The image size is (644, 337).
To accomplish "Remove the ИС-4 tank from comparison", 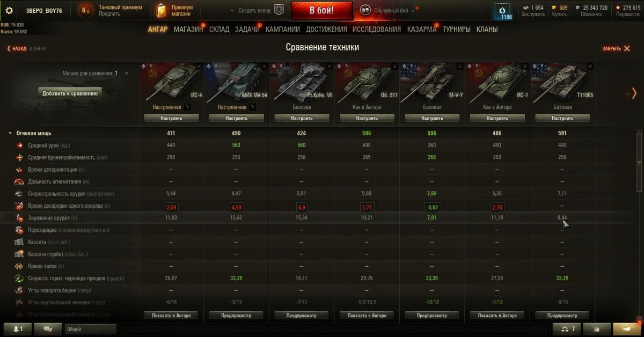I will [199, 66].
